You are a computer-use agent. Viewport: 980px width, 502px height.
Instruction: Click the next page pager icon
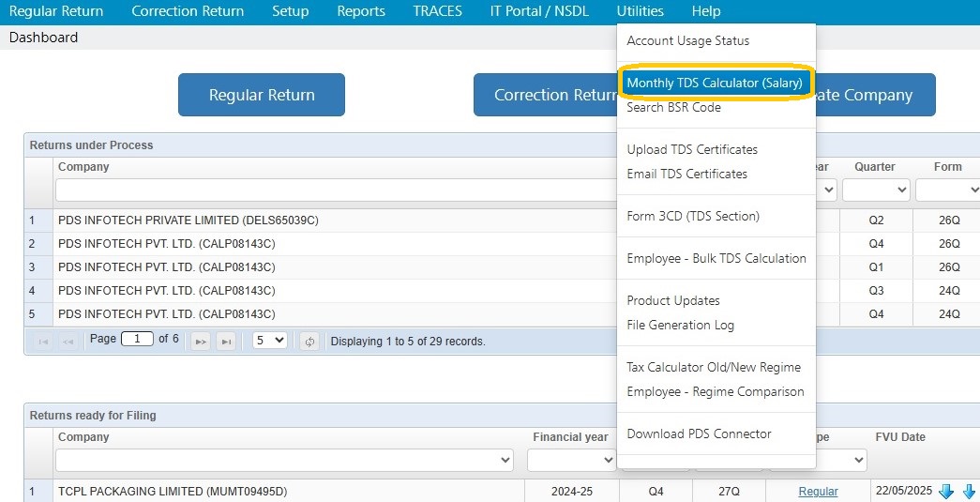(x=200, y=342)
